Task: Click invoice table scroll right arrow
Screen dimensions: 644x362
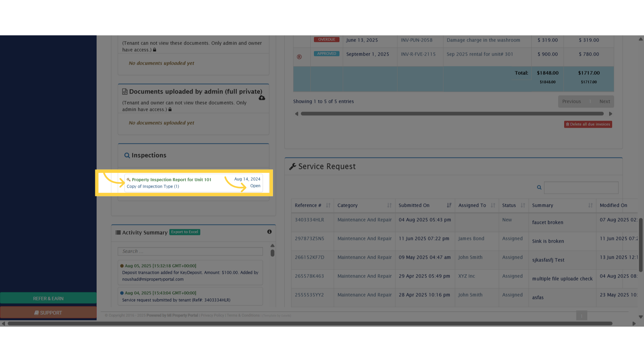Action: (x=610, y=114)
